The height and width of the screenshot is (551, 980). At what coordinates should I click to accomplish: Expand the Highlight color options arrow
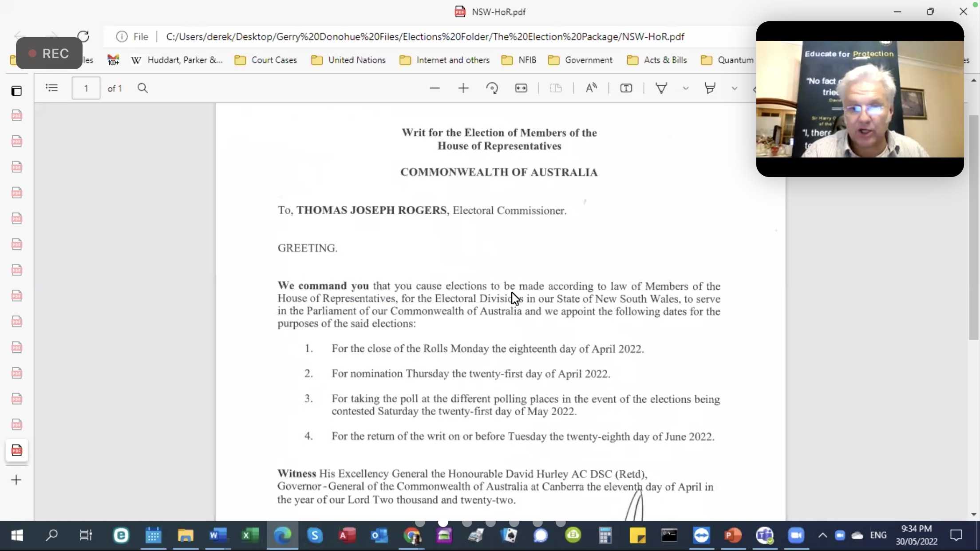coord(735,88)
